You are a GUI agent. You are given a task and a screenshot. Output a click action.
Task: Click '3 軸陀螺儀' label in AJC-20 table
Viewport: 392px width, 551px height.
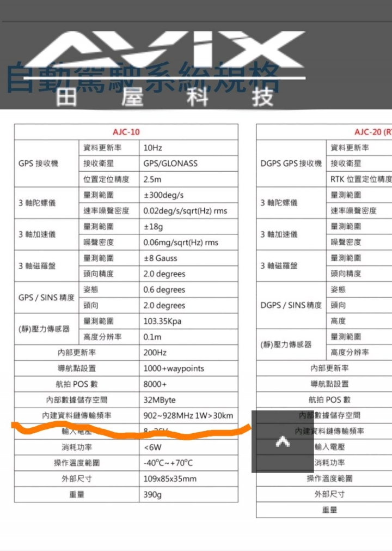point(279,203)
